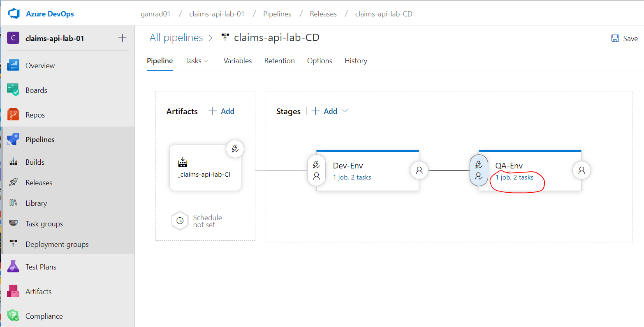Click claims-api-lab-01 in the breadcrumb

click(217, 14)
